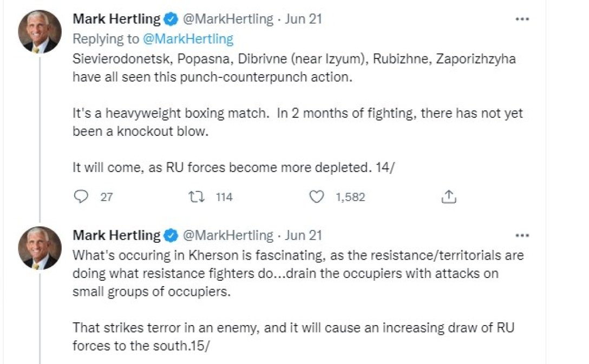Retweet the tweet numbered 14/
Screen dimensions: 589x364
199,197
